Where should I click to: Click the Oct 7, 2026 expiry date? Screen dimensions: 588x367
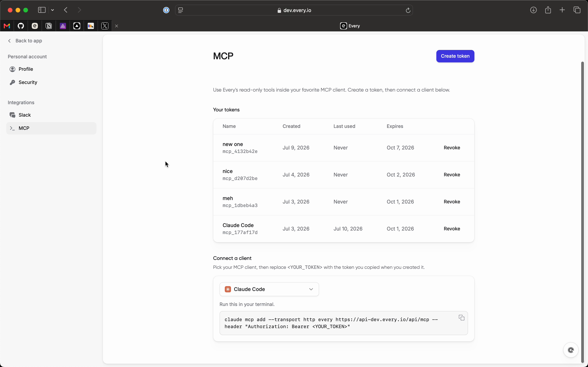[x=400, y=148]
